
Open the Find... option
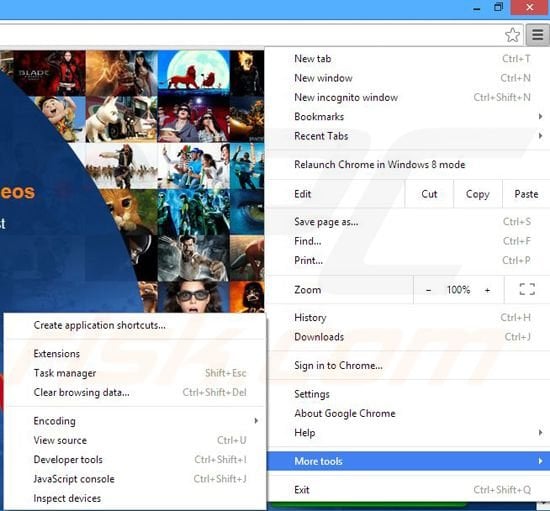coord(408,241)
